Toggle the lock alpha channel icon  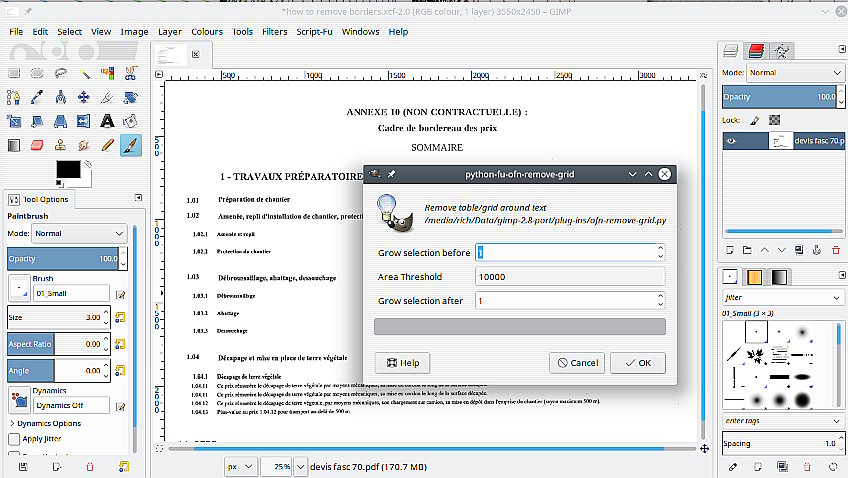click(774, 120)
